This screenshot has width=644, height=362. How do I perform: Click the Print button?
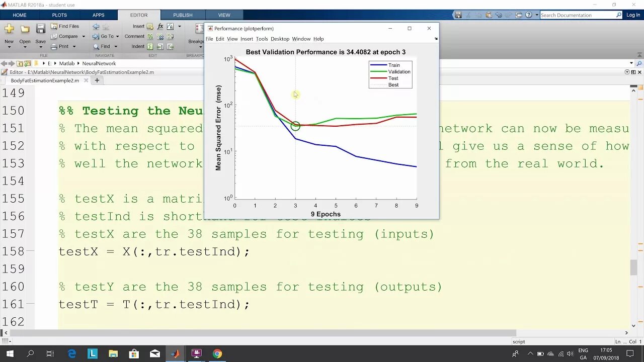pos(60,46)
